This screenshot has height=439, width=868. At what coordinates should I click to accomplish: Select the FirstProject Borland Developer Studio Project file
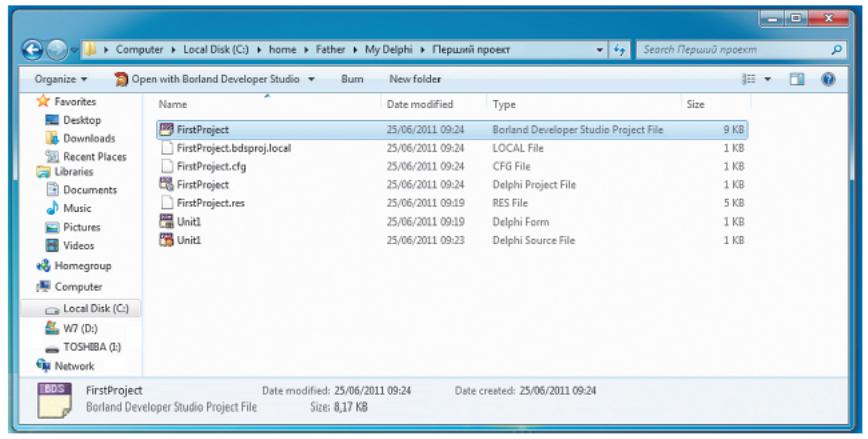pyautogui.click(x=452, y=130)
